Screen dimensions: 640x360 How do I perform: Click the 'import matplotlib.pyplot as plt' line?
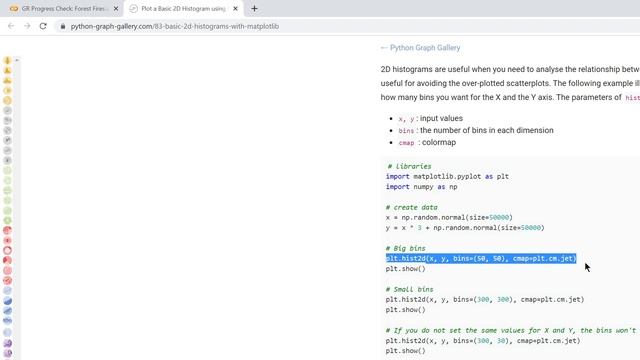[447, 176]
